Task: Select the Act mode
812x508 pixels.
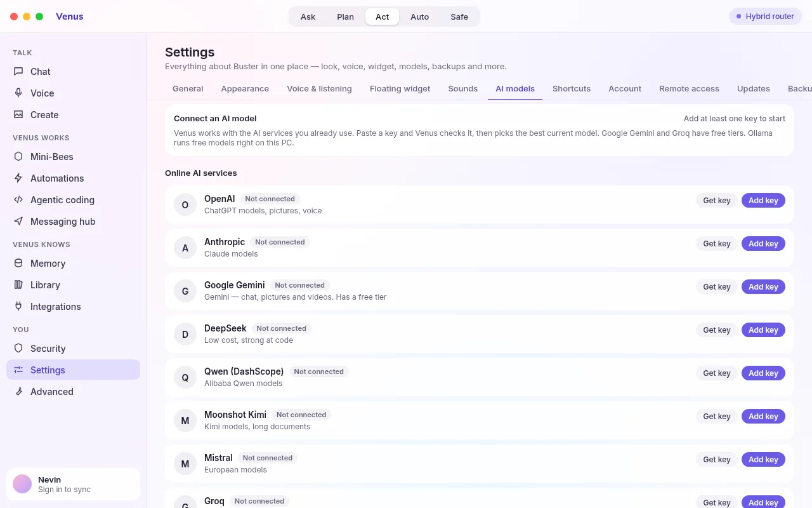Action: pyautogui.click(x=383, y=17)
